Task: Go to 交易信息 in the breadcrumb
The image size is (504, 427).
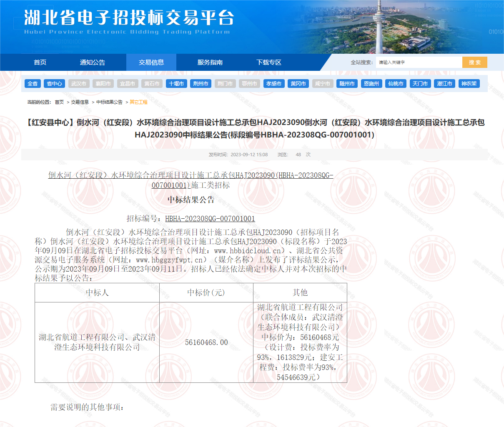Action: point(80,102)
